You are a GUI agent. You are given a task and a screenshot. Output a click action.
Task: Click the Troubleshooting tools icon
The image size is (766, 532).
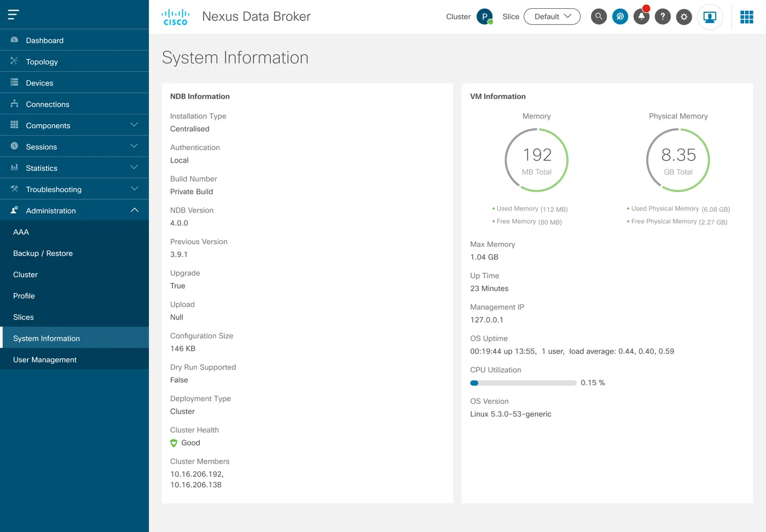(14, 189)
